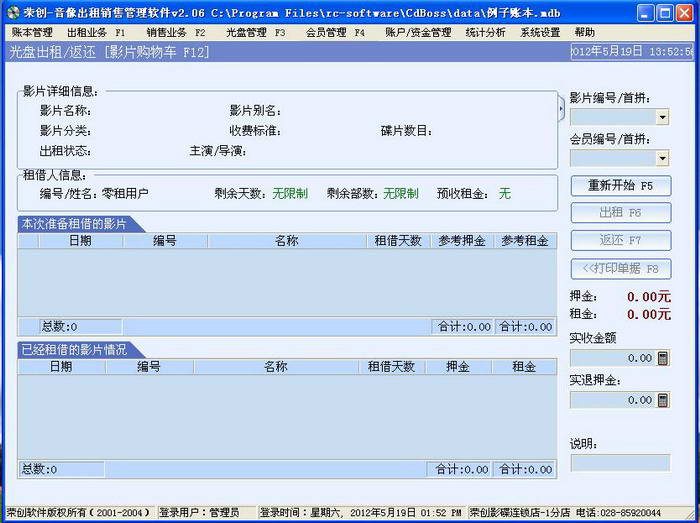
Task: Click the 无 value next to 预收租金
Action: [504, 194]
